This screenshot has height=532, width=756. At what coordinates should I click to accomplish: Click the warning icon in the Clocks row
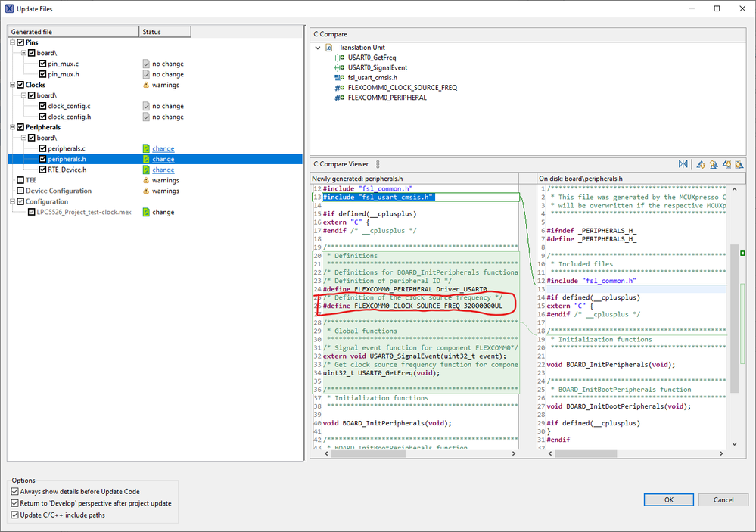point(146,85)
